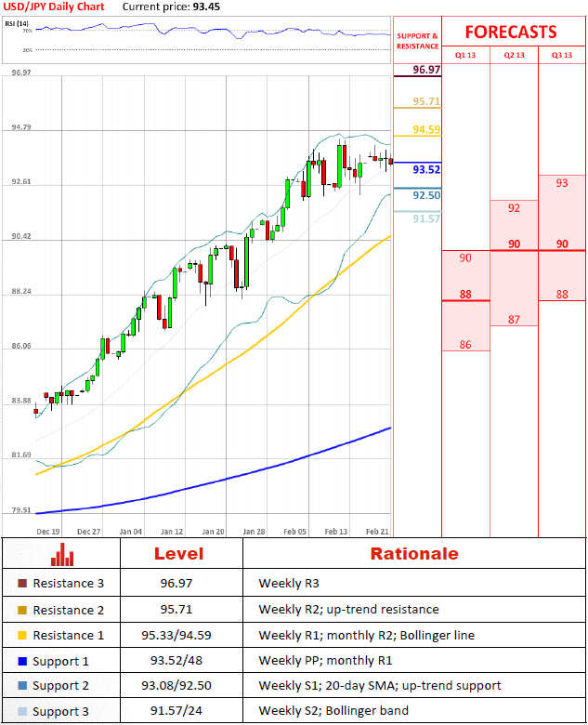Click the Resistance 1 yellow color square
The height and width of the screenshot is (725, 588).
(22, 635)
